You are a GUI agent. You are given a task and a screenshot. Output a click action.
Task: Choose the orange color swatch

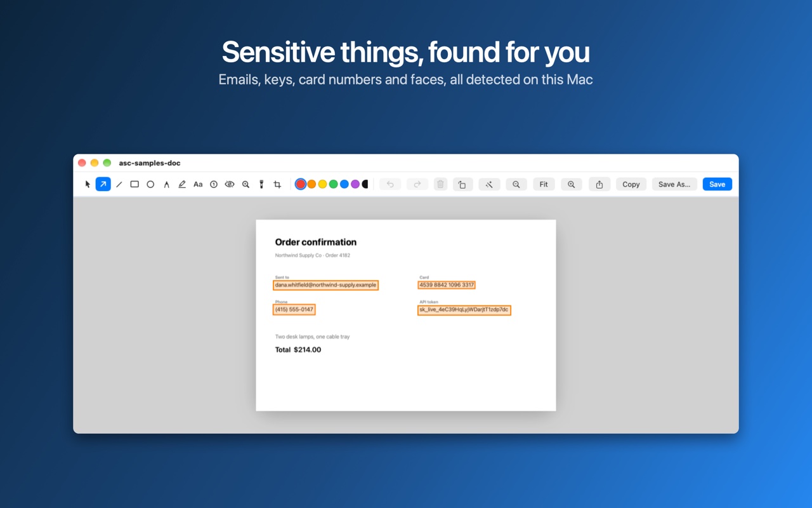click(311, 184)
